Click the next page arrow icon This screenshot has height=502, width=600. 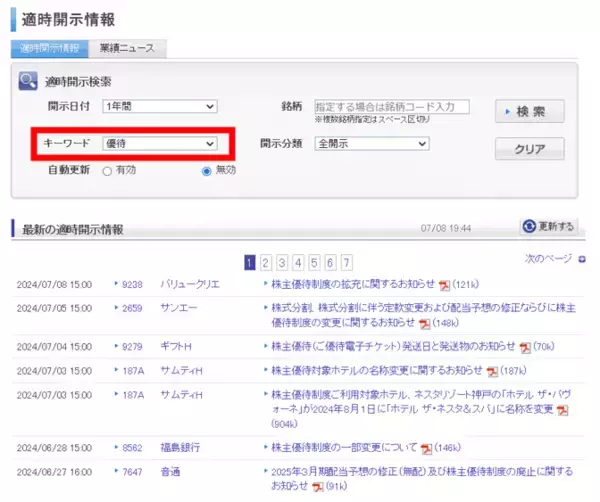(x=582, y=259)
